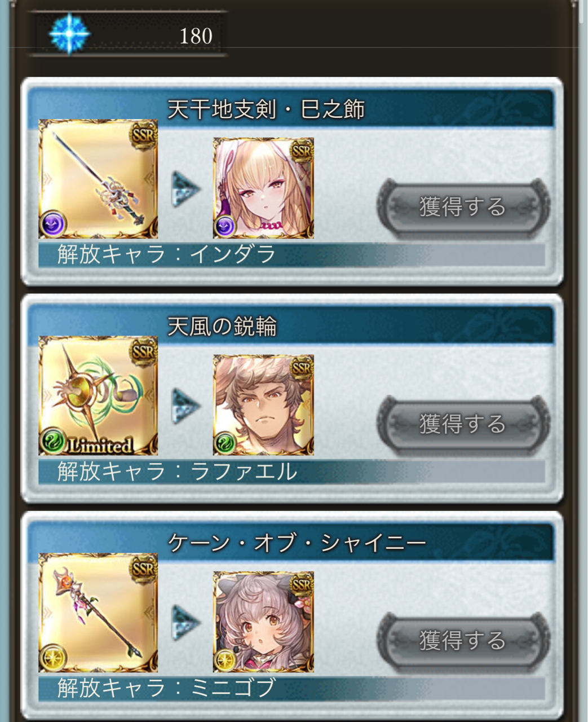This screenshot has width=588, height=722.
Task: Click 獲得する button for ミニゴブ
Action: coord(463,641)
